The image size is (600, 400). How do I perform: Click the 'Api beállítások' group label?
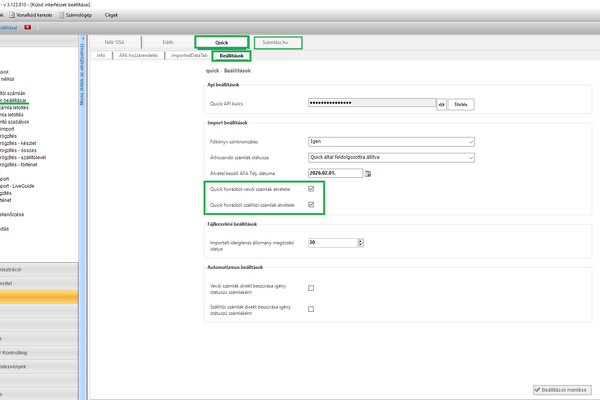(223, 85)
